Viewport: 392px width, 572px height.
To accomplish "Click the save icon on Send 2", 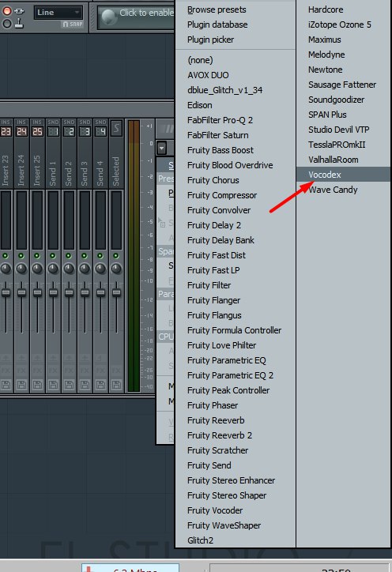I will click(x=69, y=385).
